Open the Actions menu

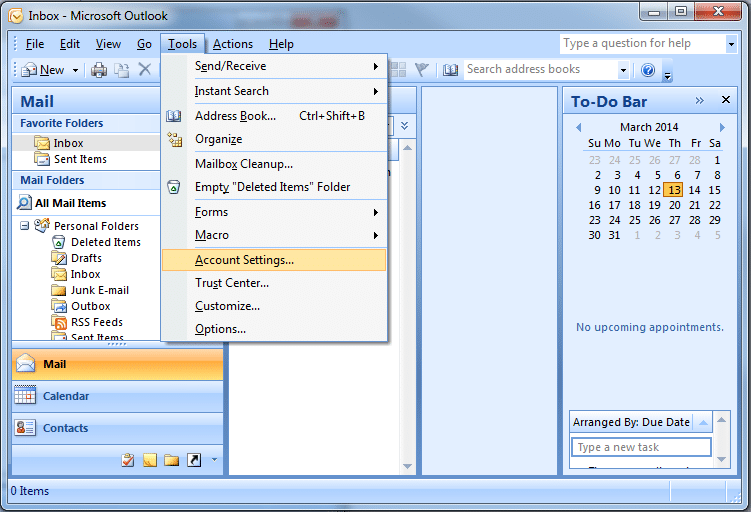point(233,44)
